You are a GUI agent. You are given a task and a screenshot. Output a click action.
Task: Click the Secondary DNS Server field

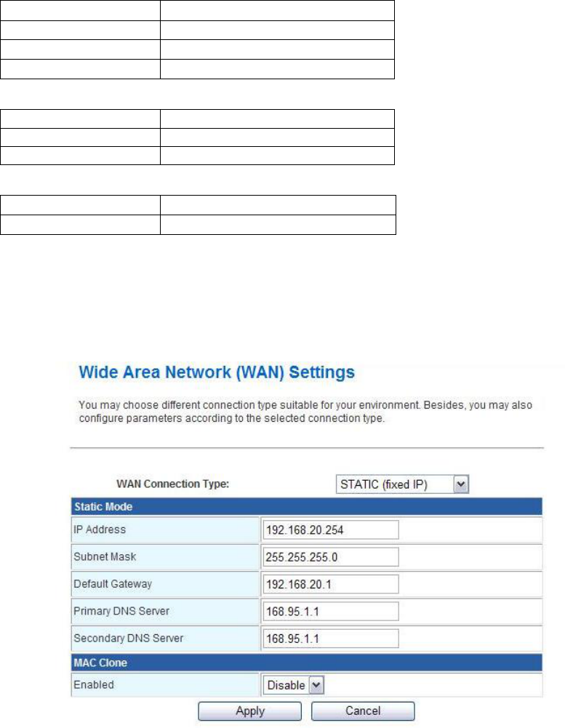pyautogui.click(x=331, y=639)
